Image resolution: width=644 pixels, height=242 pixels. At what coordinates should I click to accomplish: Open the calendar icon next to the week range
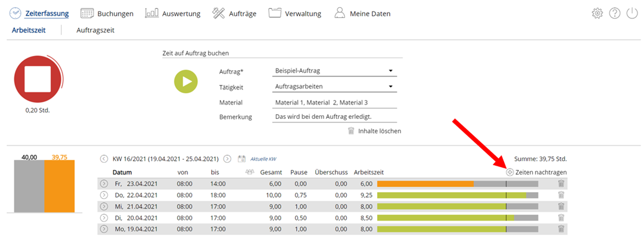pyautogui.click(x=241, y=159)
